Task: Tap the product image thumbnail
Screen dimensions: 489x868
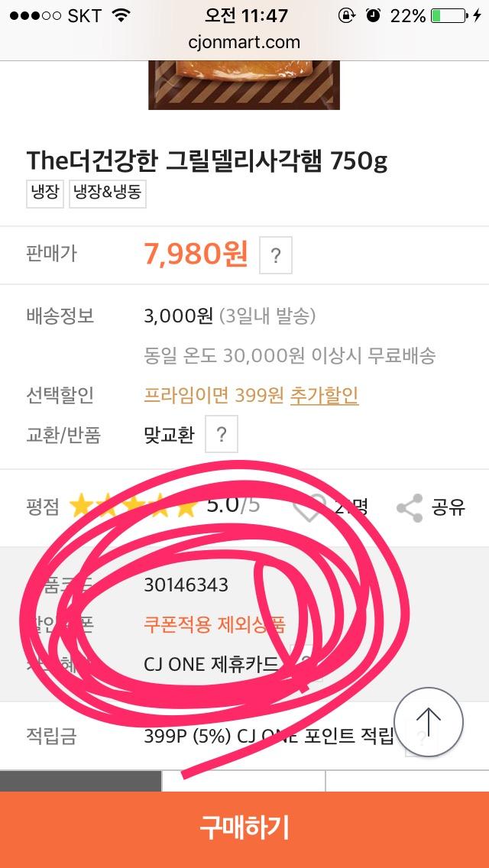Action: click(244, 85)
